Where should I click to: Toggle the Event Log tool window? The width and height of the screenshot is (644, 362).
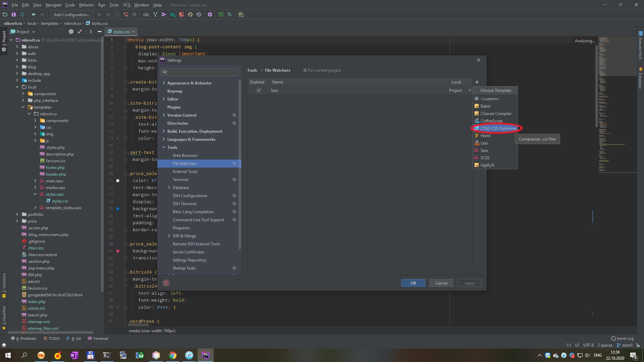[x=622, y=339]
